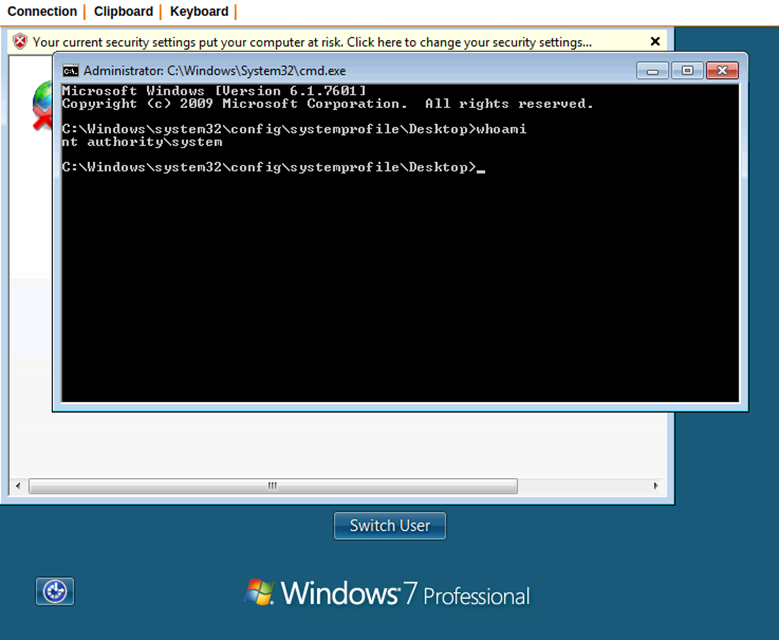The image size is (779, 640).
Task: Open the Keyboard menu
Action: (199, 11)
